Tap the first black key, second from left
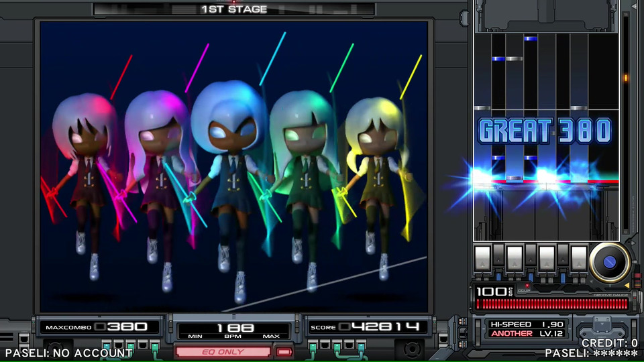Image resolution: width=644 pixels, height=362 pixels. pyautogui.click(x=498, y=255)
